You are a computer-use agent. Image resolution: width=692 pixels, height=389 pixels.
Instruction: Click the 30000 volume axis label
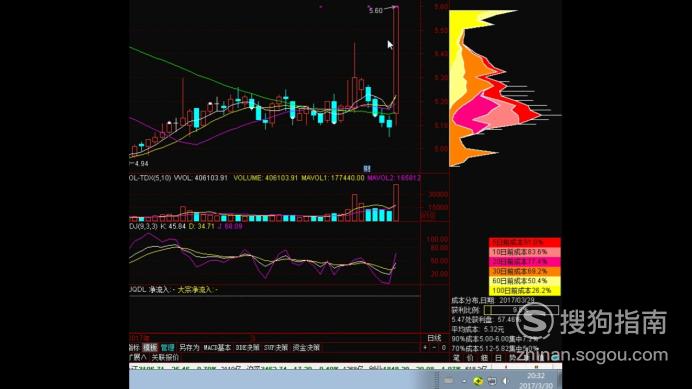coord(438,194)
